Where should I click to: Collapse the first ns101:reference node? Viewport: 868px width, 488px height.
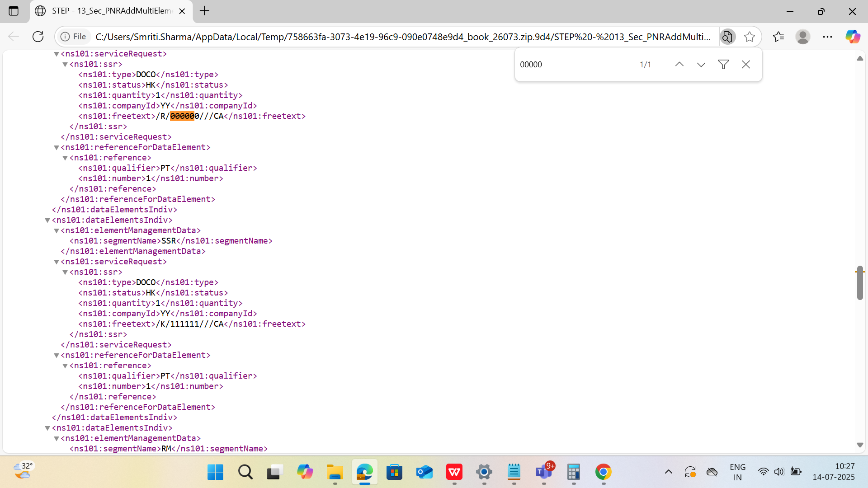65,158
